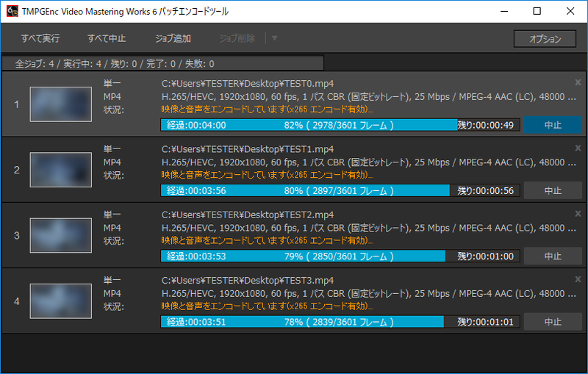Click the 82% progress bar of TEST0
Viewport: 588px width, 374px height.
(340, 125)
